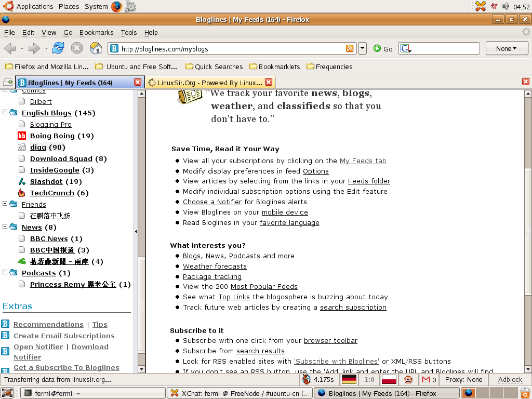The image size is (532, 399).
Task: Open the BBC News feed
Action: click(49, 239)
